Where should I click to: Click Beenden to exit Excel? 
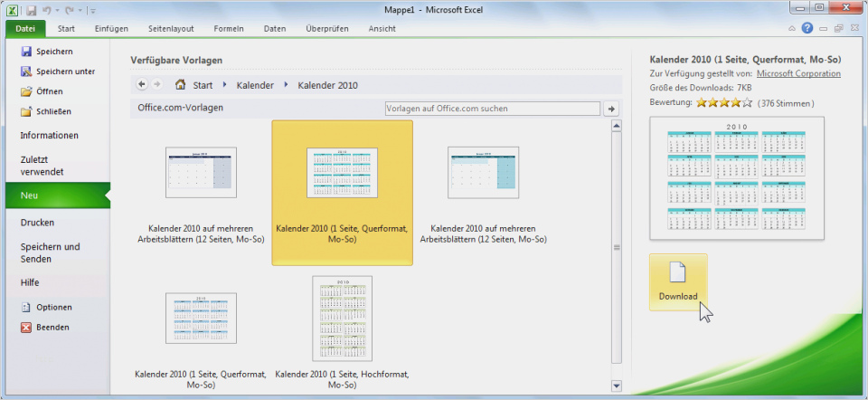pyautogui.click(x=45, y=328)
